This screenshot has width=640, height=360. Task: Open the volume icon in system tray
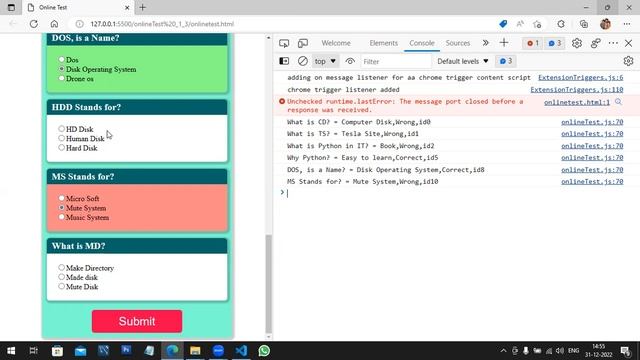pyautogui.click(x=560, y=351)
